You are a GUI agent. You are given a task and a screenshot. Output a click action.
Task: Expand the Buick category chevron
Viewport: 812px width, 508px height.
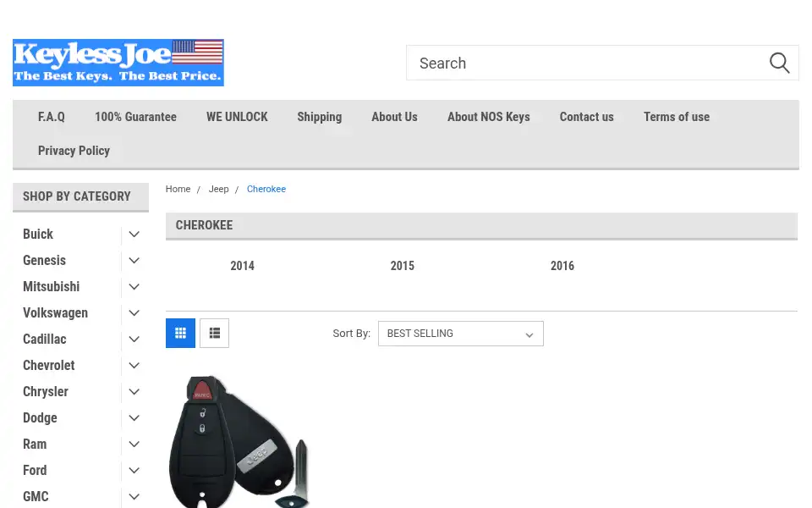point(134,235)
